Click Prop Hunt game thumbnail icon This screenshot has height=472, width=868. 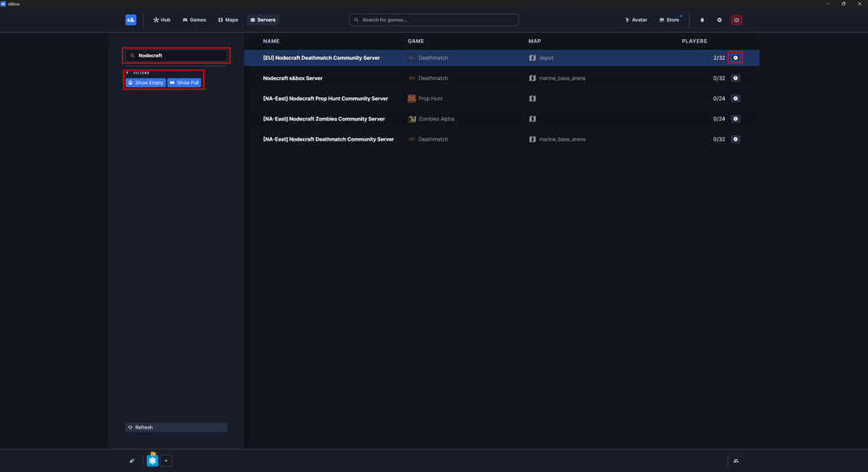pyautogui.click(x=411, y=99)
